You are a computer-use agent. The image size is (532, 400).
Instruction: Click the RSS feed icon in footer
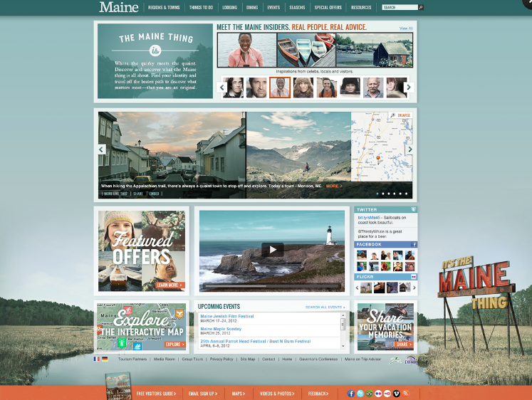pos(405,393)
